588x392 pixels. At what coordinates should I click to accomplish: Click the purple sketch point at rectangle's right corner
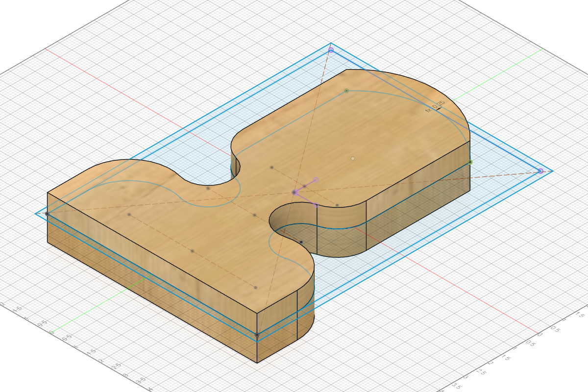[x=540, y=171]
